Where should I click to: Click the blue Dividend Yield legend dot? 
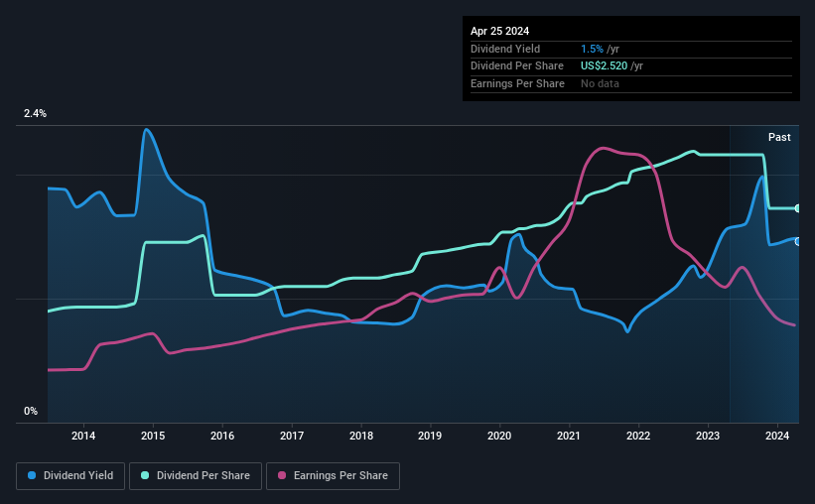coord(32,475)
